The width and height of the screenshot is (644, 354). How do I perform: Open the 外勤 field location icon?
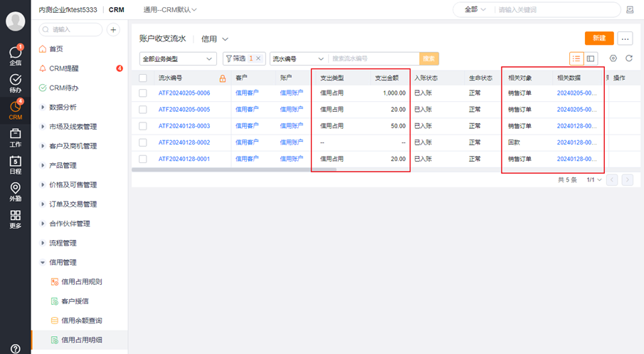point(15,192)
